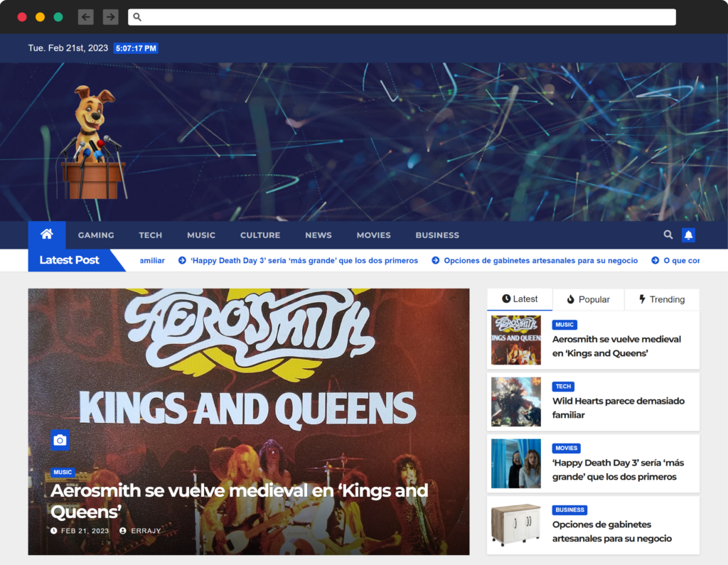Viewport: 728px width, 565px height.
Task: Click the ERRAJY author link
Action: tap(146, 531)
